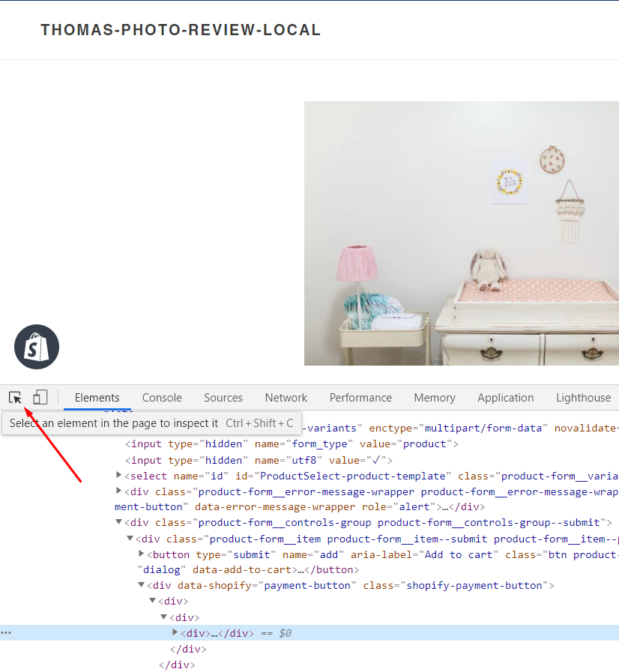Switch to the Lighthouse tab
The width and height of the screenshot is (619, 672).
(x=584, y=398)
